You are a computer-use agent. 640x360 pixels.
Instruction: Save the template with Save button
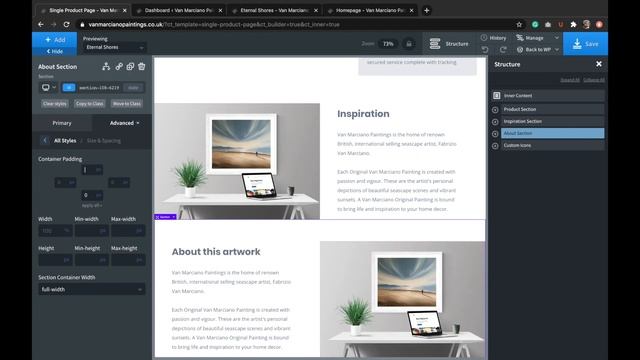(x=585, y=44)
